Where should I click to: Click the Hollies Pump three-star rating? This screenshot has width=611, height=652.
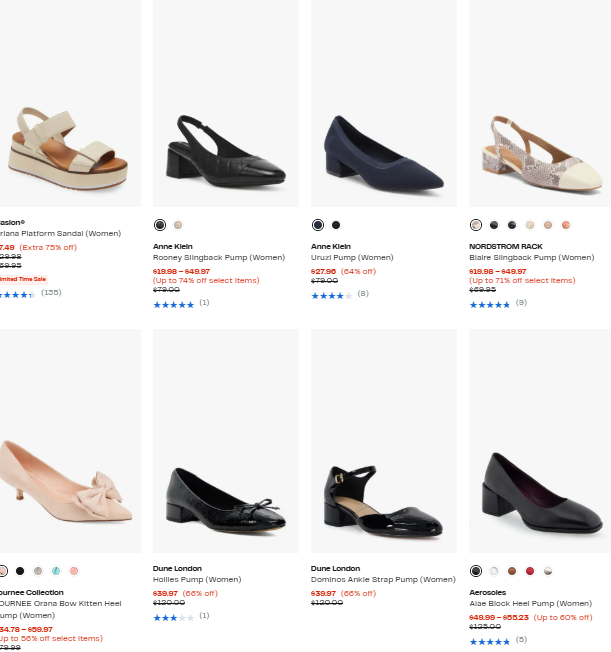[174, 617]
